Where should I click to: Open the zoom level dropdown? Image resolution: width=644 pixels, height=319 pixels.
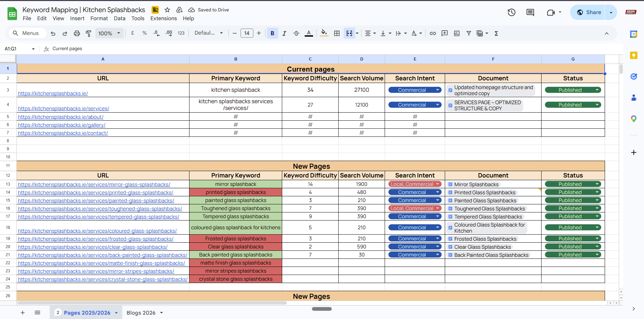pos(109,33)
